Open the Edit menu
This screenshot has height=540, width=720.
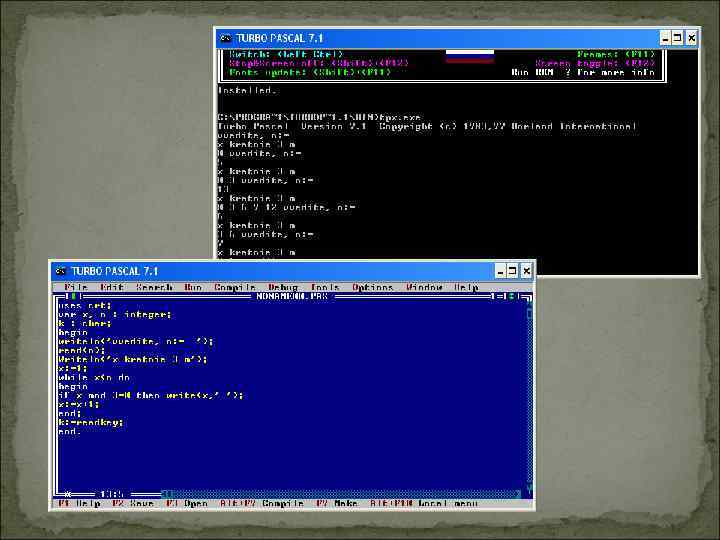[112, 287]
